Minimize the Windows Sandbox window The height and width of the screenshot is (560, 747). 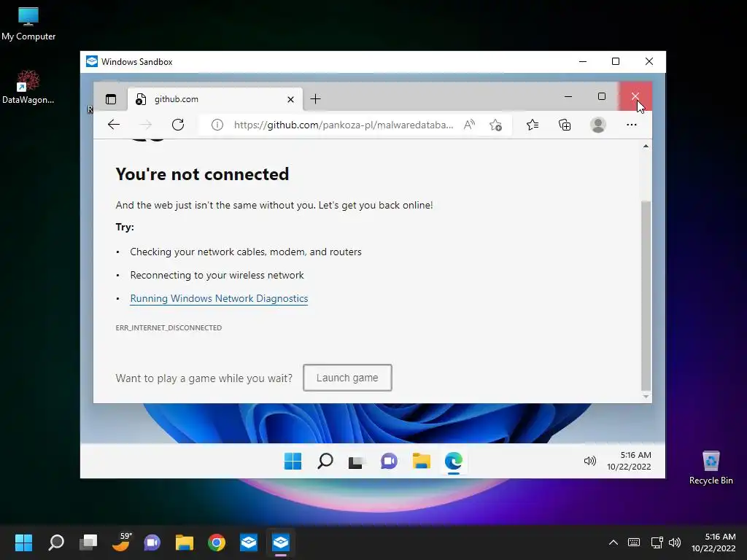[x=583, y=61]
